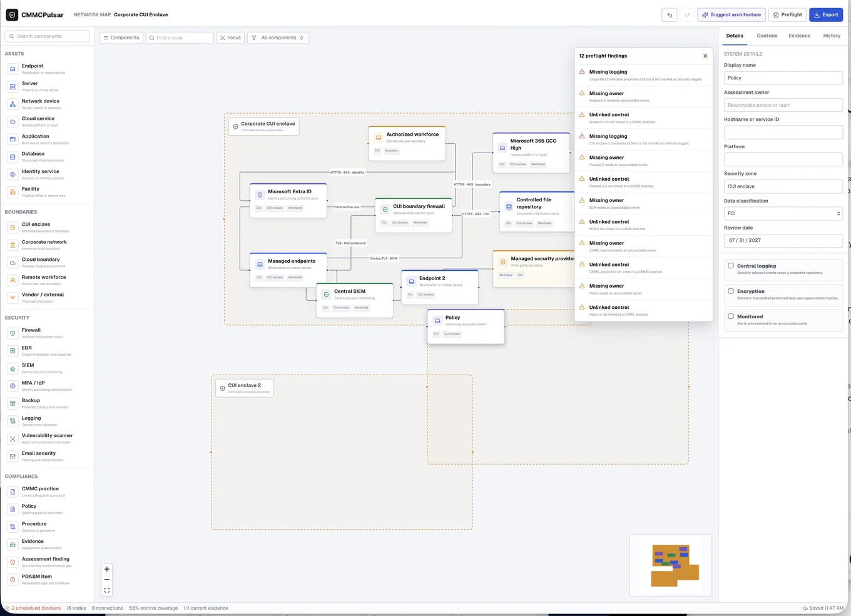Click the Platform input field
851x616 pixels.
(x=783, y=159)
